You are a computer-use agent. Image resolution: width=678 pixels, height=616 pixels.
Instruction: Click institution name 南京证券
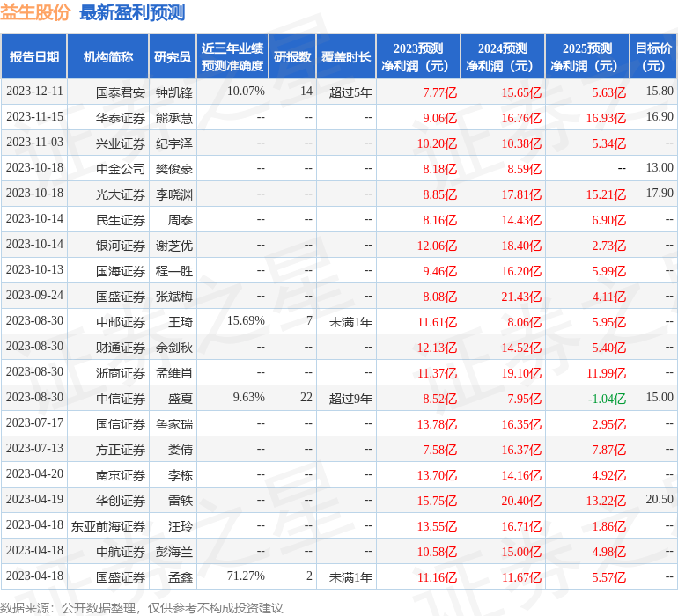[x=121, y=474]
